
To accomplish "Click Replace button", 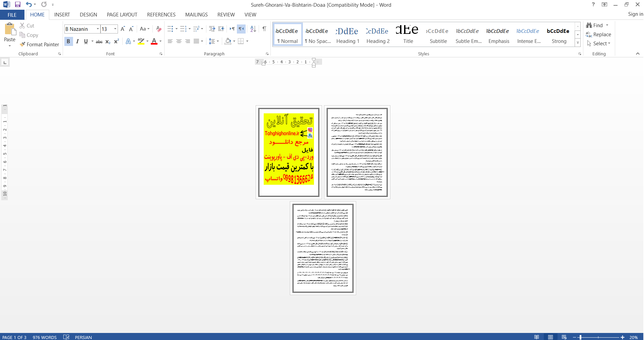I will pyautogui.click(x=598, y=35).
